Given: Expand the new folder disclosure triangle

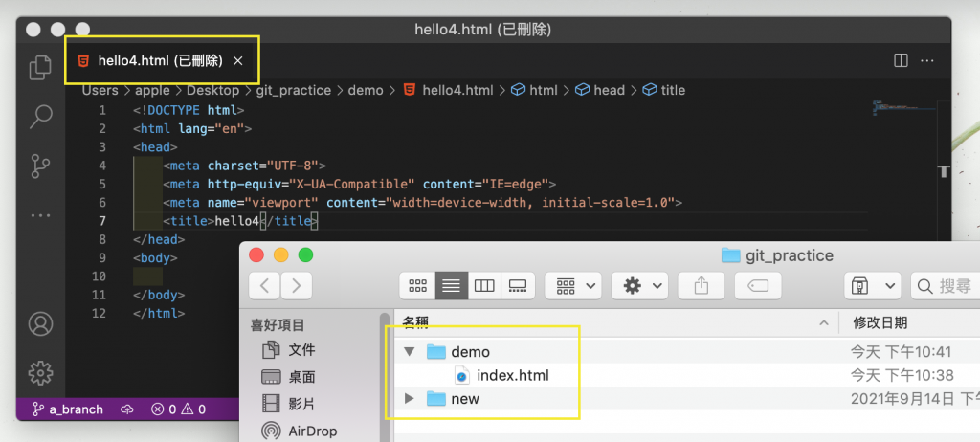Looking at the screenshot, I should pos(410,398).
